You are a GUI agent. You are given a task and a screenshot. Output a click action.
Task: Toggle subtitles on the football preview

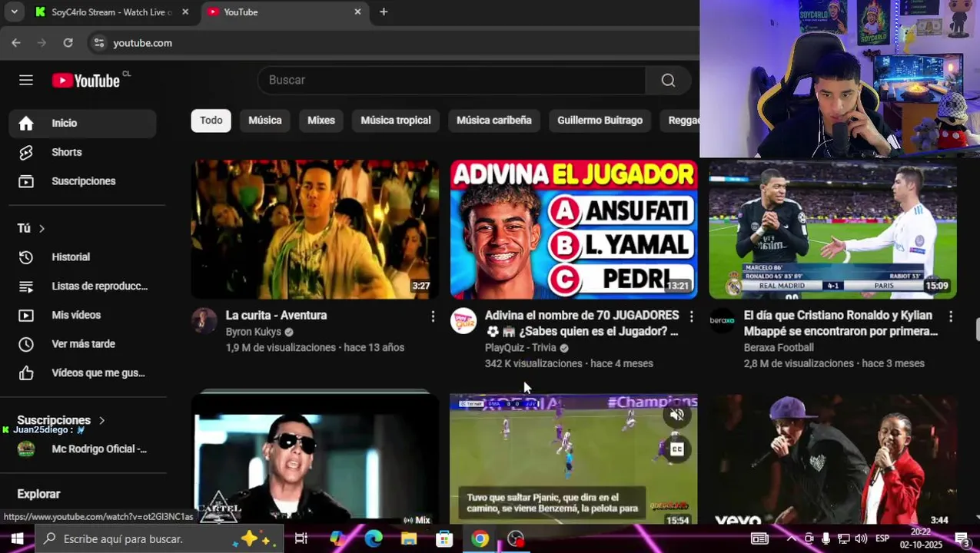click(677, 449)
